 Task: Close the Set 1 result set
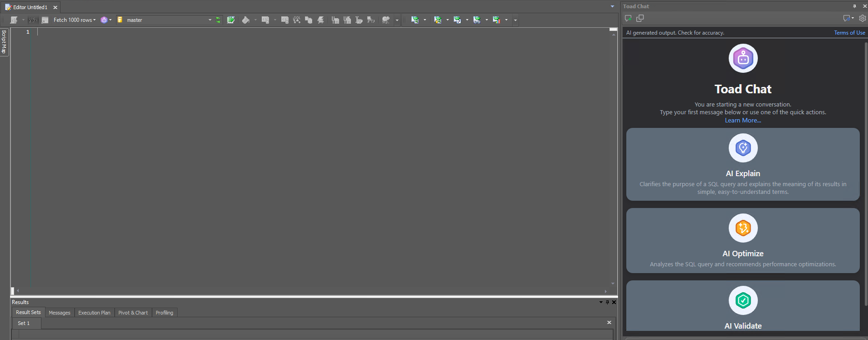tap(609, 322)
